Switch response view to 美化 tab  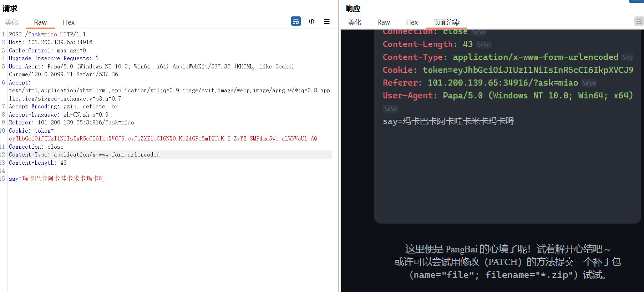pos(355,22)
